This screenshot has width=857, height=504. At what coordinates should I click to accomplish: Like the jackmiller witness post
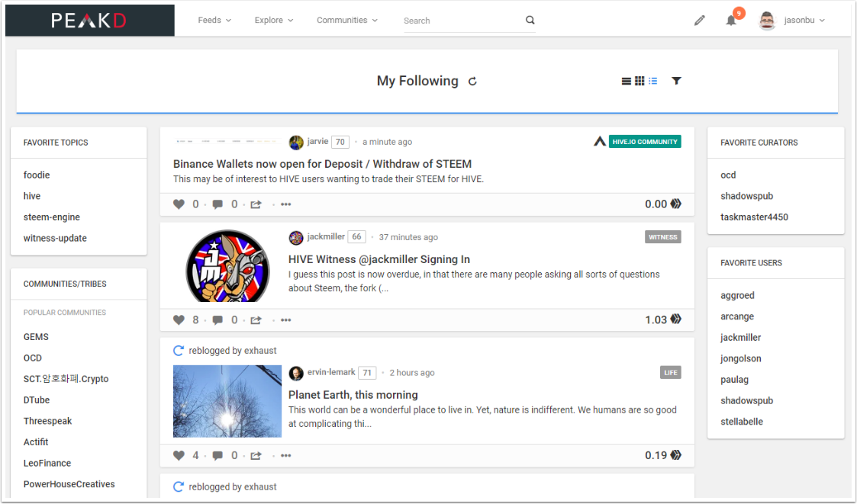pos(179,320)
